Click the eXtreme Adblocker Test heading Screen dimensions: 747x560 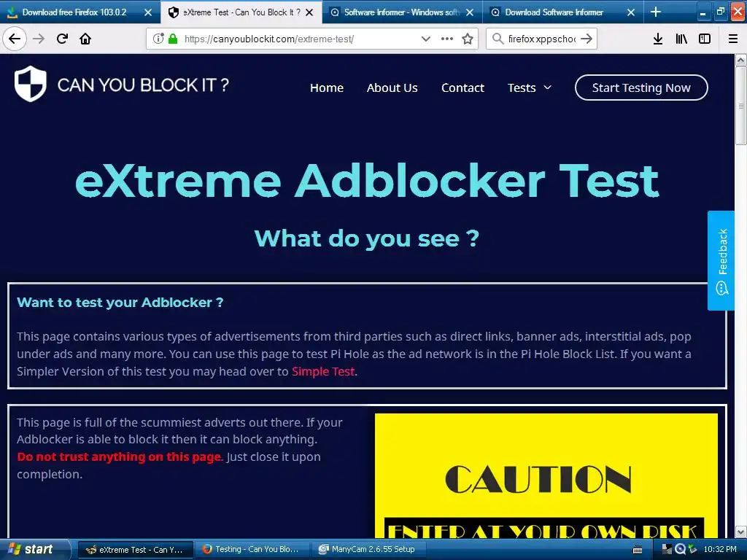click(367, 181)
